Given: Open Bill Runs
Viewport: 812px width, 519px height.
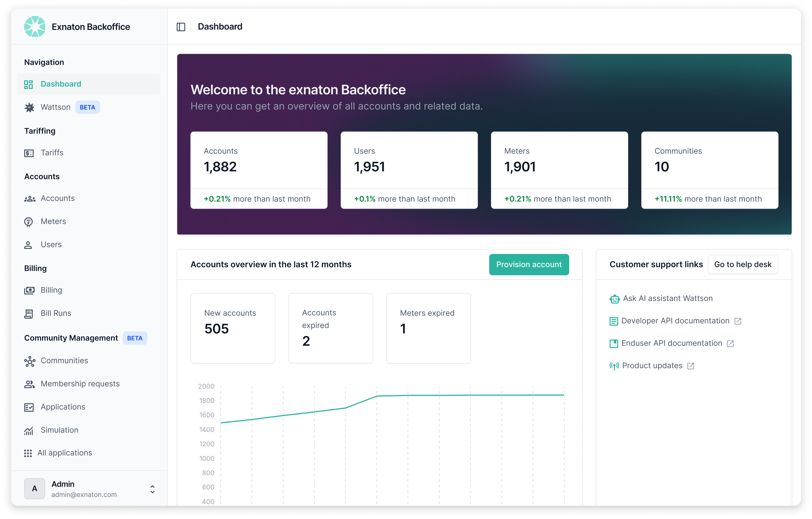Looking at the screenshot, I should point(89,313).
